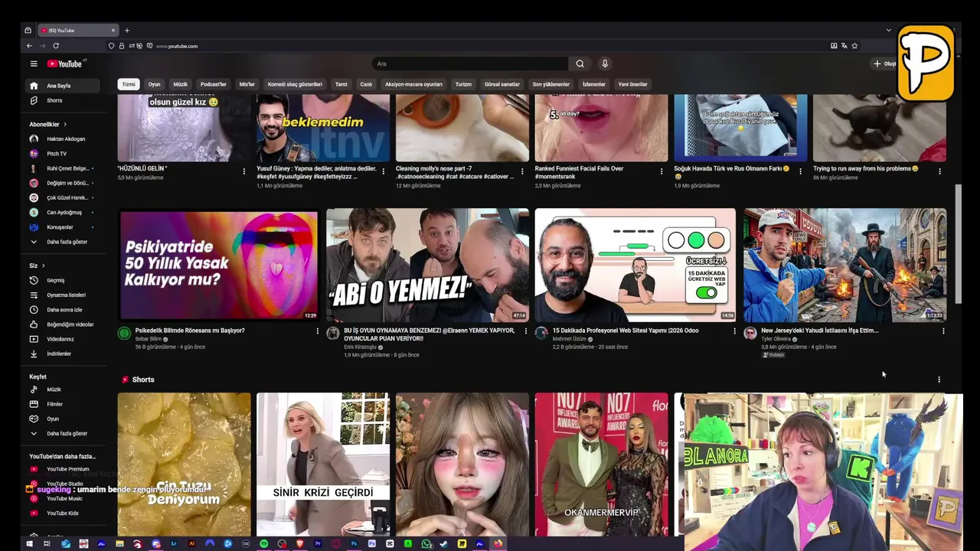980x551 pixels.
Task: Click Tyler Oliveira channel avatar
Action: click(750, 333)
